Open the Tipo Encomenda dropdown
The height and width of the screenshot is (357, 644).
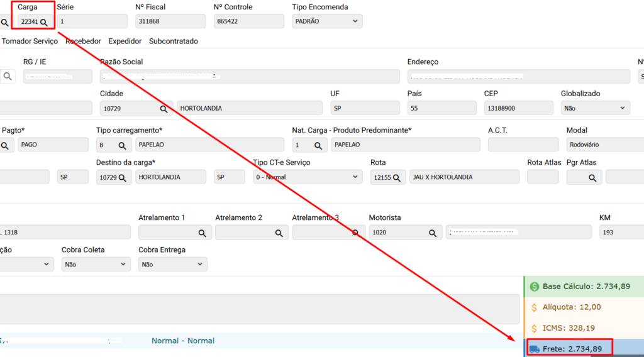(327, 21)
